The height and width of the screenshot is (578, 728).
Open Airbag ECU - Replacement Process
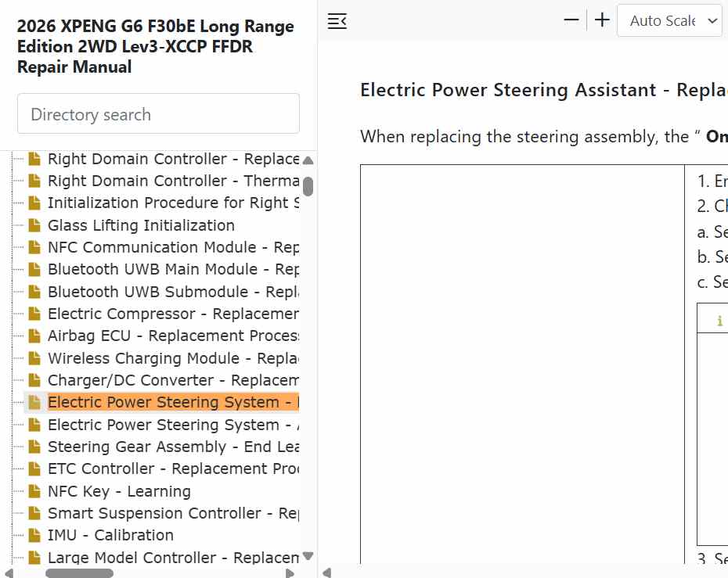pyautogui.click(x=173, y=336)
